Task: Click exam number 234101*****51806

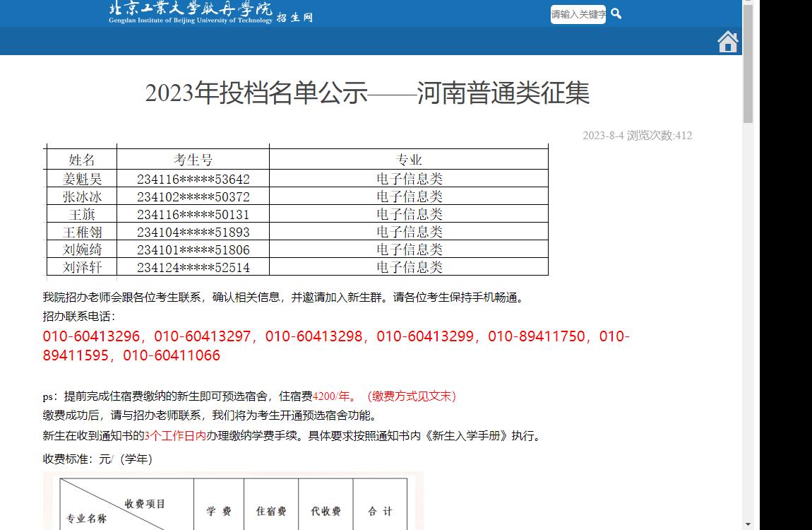Action: 193,249
